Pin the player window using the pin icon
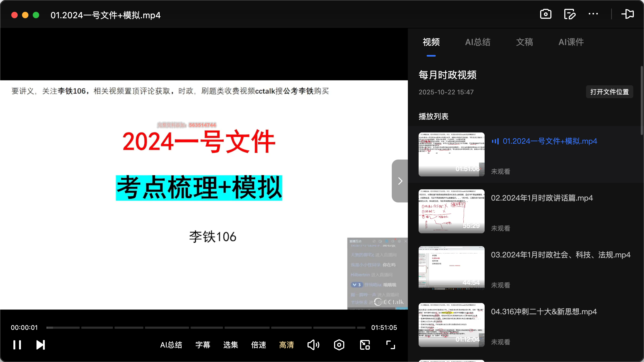 point(628,14)
